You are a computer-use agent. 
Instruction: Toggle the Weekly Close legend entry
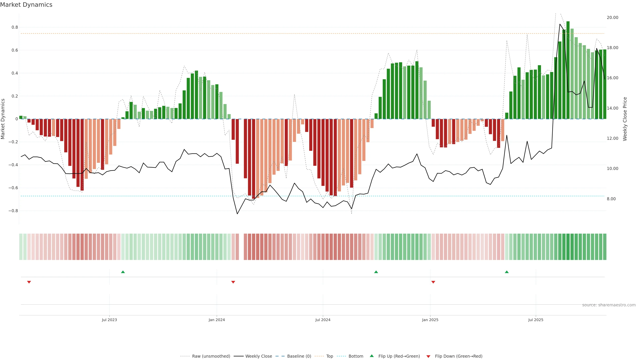[x=258, y=356]
